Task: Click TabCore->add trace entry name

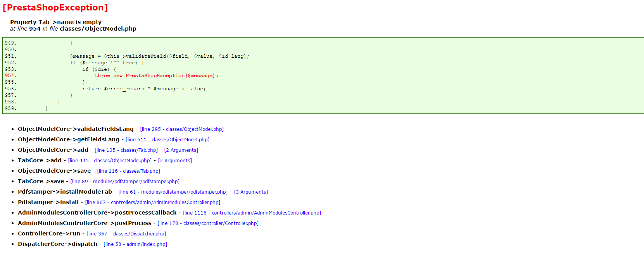Action: (40, 160)
